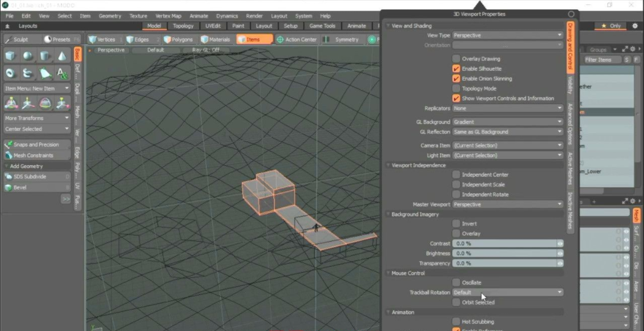Open the Geometry menu

point(110,16)
